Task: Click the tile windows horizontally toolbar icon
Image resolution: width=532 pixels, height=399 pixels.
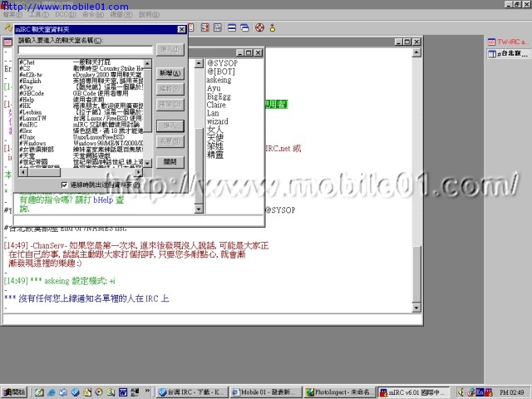Action: point(232,27)
